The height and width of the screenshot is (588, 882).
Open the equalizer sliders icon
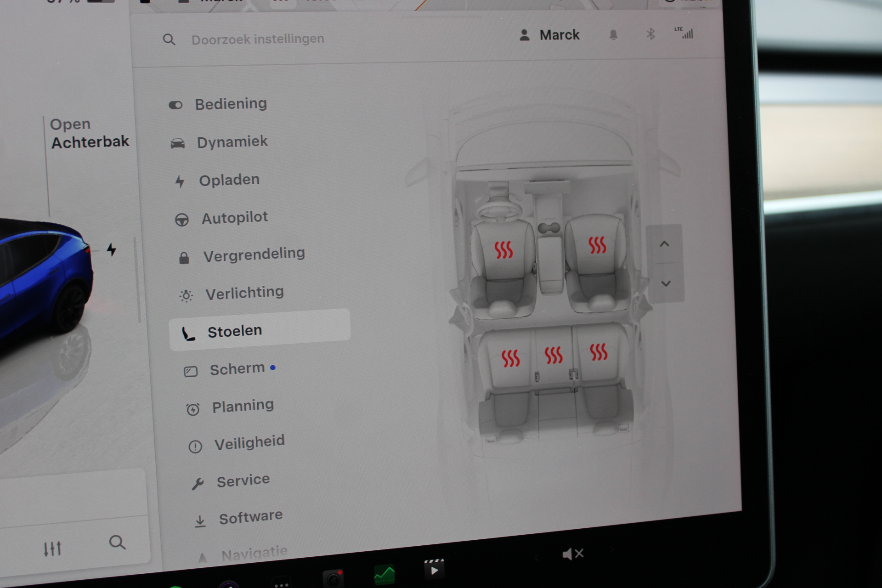[52, 548]
